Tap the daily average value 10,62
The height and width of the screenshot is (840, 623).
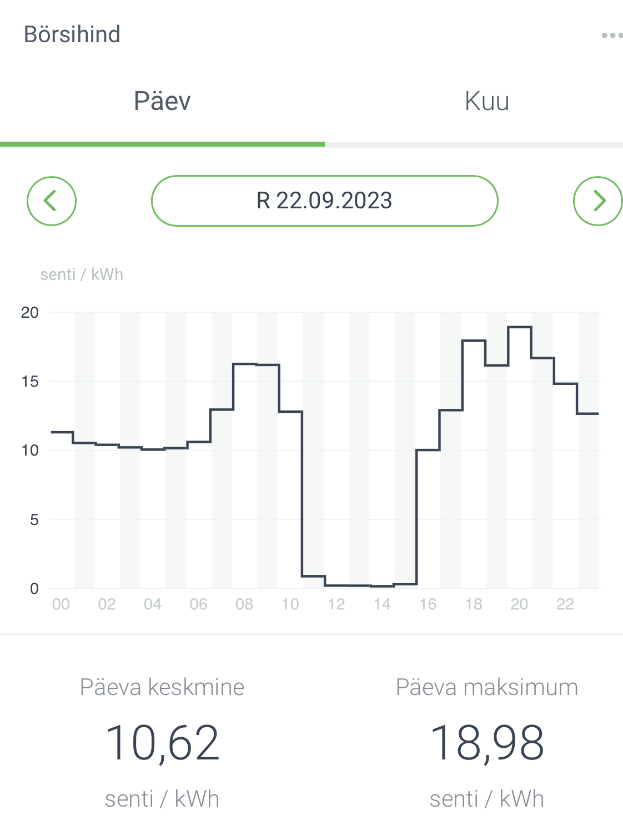pos(162,743)
